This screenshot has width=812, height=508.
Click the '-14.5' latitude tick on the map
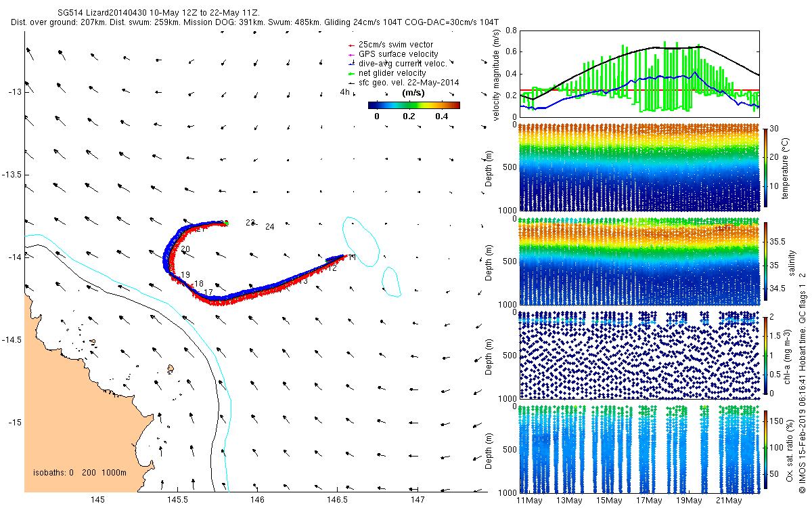point(12,340)
